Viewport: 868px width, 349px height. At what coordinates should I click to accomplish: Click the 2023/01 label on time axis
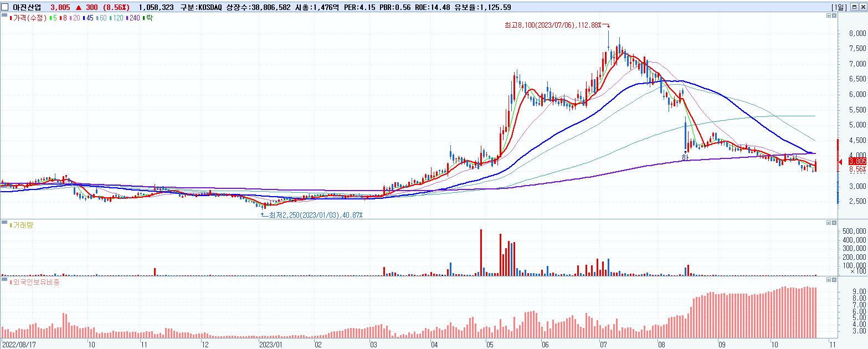[x=271, y=344]
